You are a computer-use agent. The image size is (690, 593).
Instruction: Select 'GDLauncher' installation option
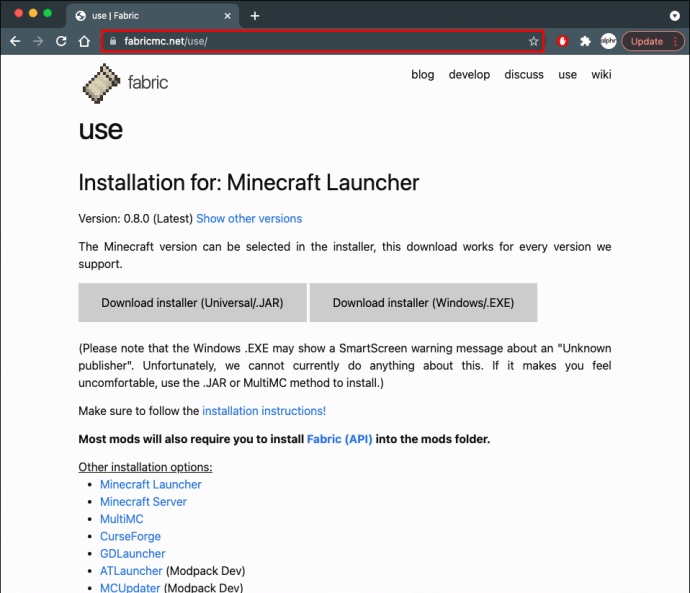pyautogui.click(x=132, y=553)
